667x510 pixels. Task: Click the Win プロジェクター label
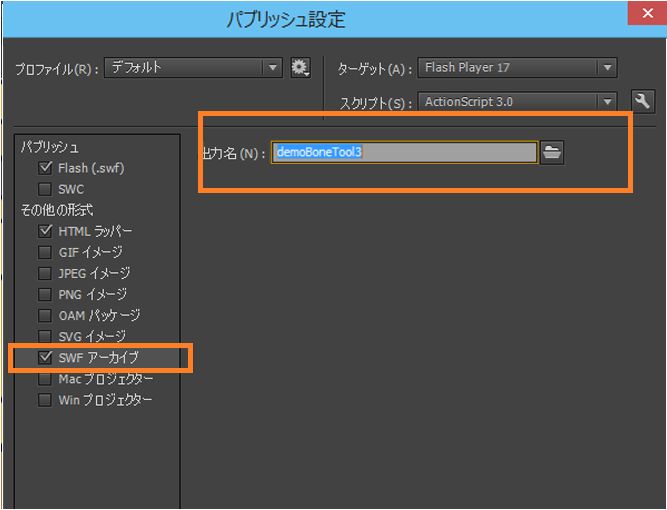pyautogui.click(x=105, y=400)
